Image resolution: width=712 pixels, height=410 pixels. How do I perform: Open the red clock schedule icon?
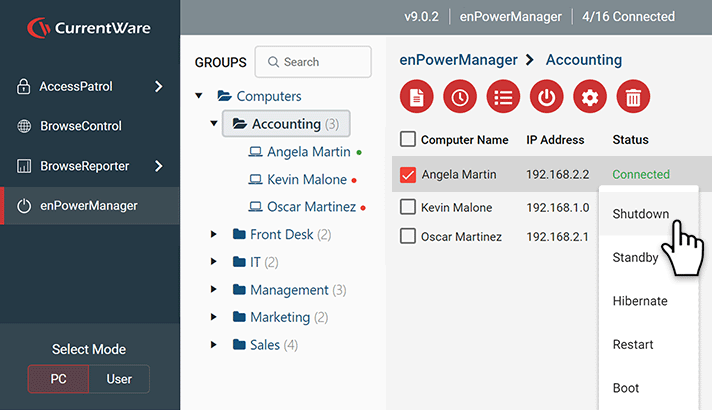pos(460,97)
